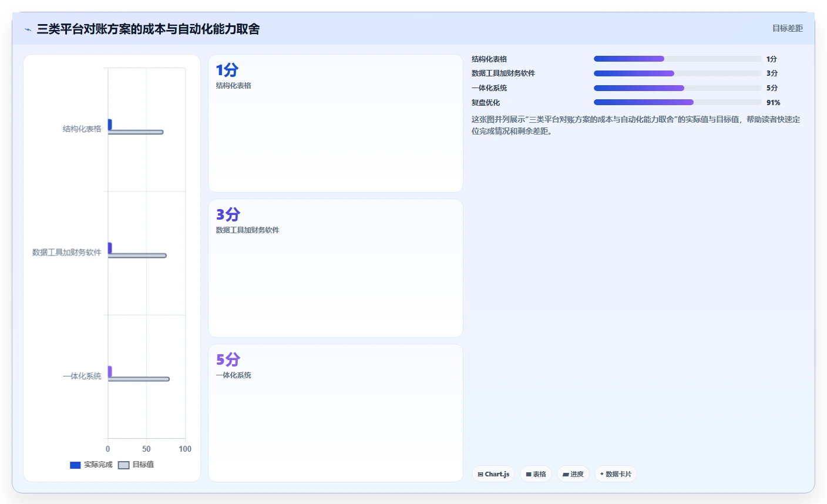827x504 pixels.
Task: Click the lightning icon beside the title
Action: 28,29
